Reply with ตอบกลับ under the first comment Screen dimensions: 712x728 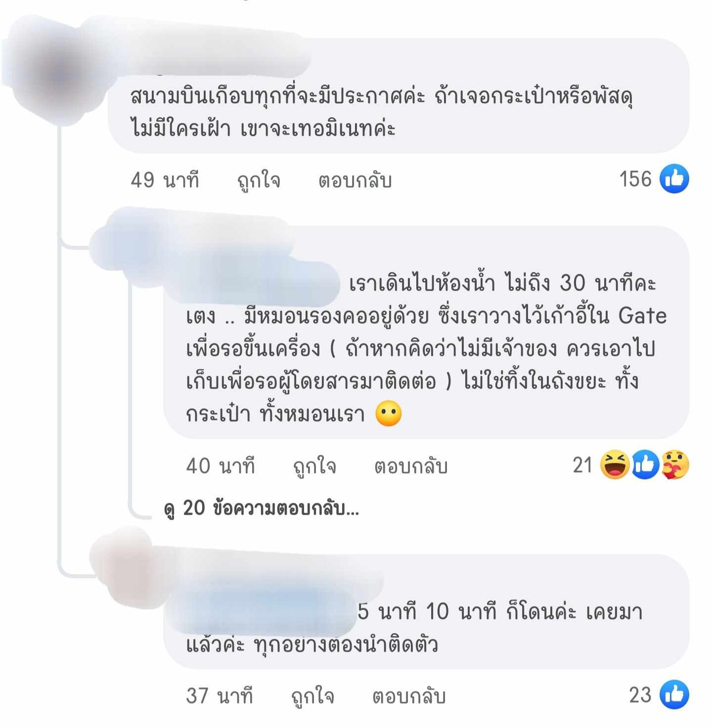click(355, 181)
